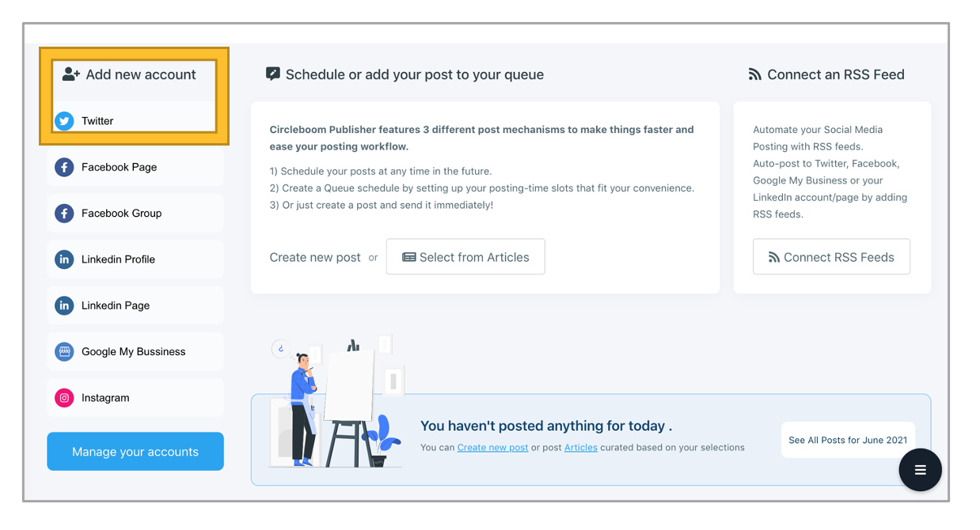The height and width of the screenshot is (530, 980).
Task: Click the Facebook Page icon
Action: [64, 167]
